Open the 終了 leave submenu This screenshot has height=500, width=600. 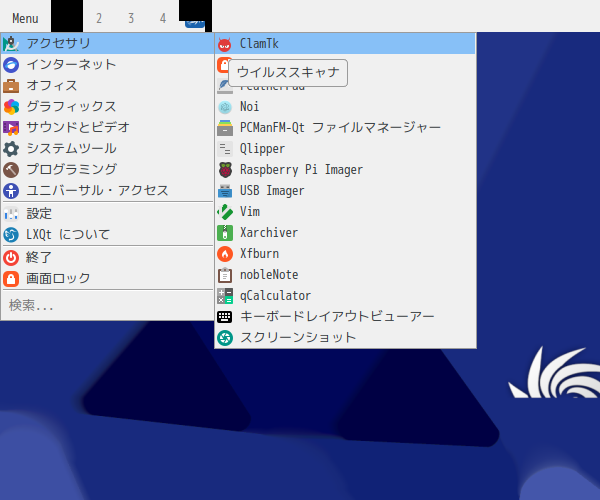pyautogui.click(x=107, y=257)
